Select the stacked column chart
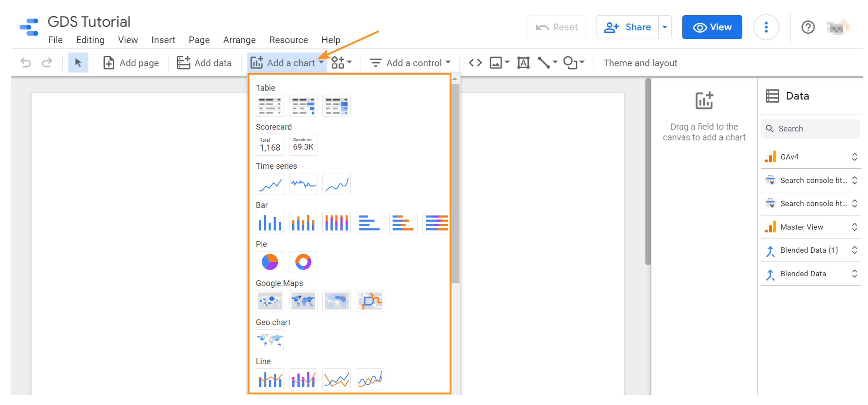Image resolution: width=868 pixels, height=405 pixels. 303,223
